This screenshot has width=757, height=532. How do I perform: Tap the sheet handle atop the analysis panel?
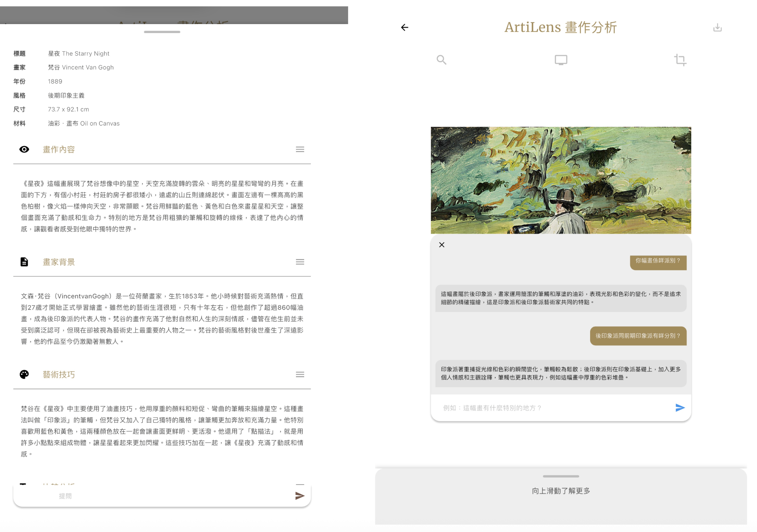pyautogui.click(x=162, y=32)
